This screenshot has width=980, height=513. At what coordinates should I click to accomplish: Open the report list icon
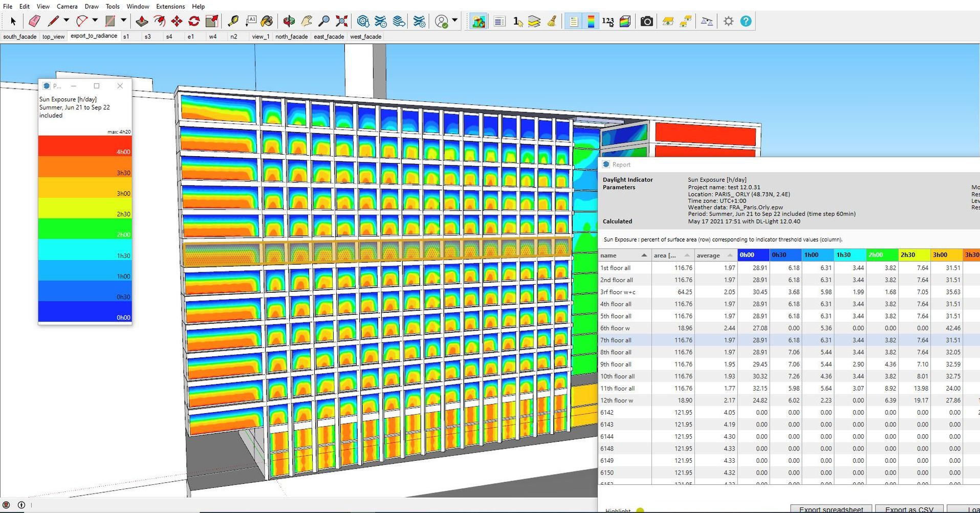(x=499, y=22)
